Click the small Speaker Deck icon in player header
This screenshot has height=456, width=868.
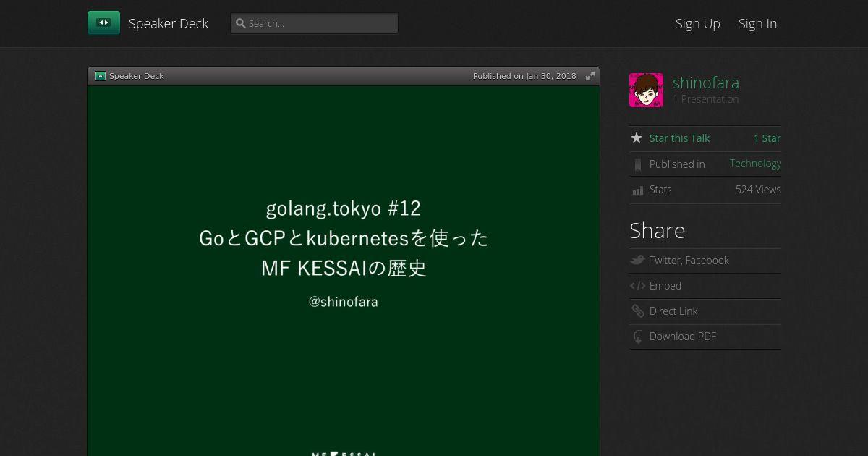(101, 76)
